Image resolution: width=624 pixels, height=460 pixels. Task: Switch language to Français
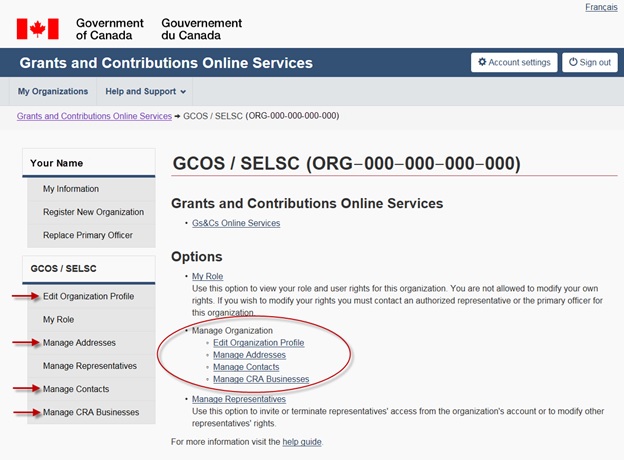(x=600, y=7)
